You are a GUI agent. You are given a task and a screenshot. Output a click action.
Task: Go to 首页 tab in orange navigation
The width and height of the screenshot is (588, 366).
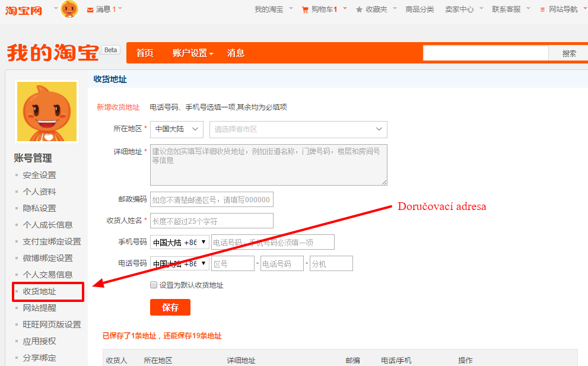click(145, 53)
